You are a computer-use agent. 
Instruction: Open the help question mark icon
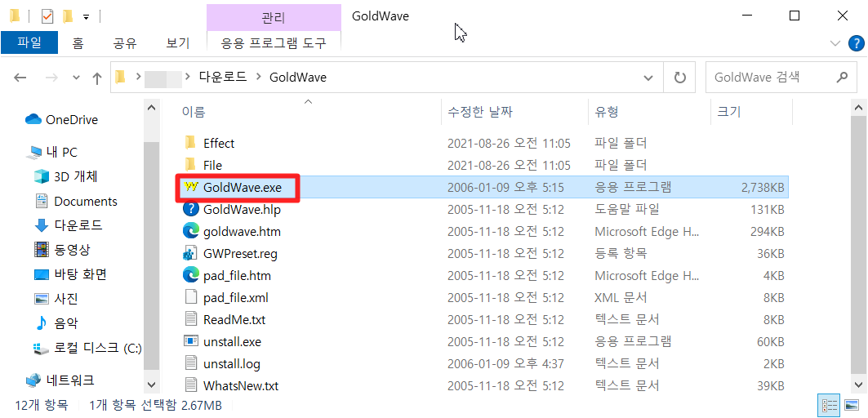pyautogui.click(x=855, y=43)
